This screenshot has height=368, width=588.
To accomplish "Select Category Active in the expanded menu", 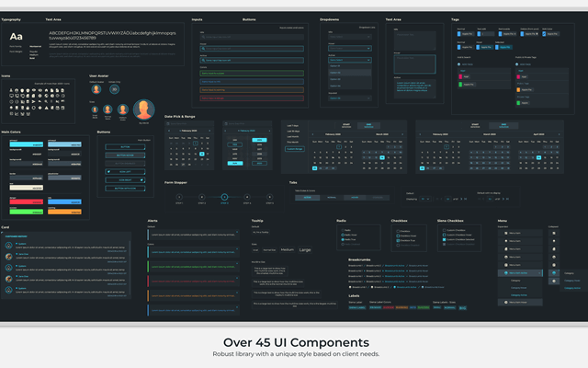I will (x=518, y=295).
